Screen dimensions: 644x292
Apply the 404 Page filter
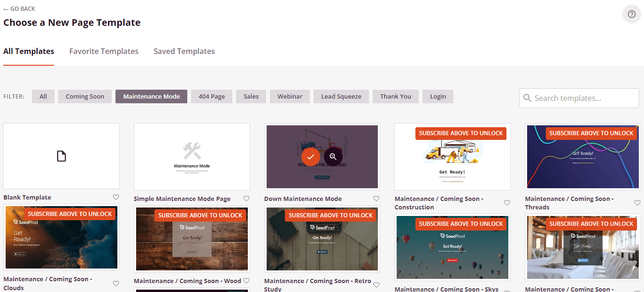pos(211,96)
